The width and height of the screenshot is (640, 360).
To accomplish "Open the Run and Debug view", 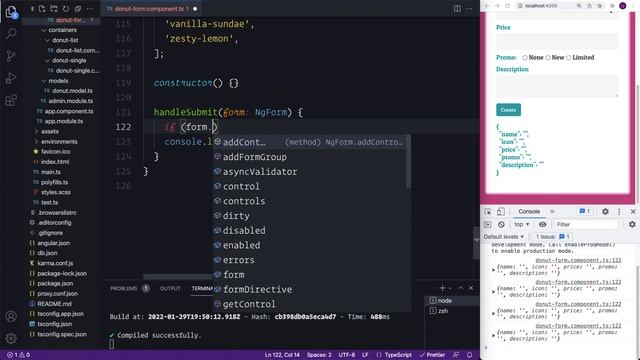I will point(11,78).
